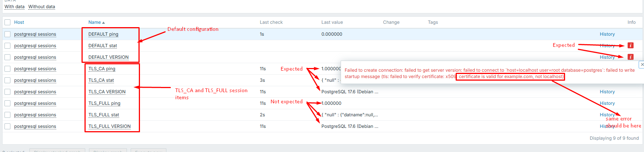The height and width of the screenshot is (152, 644).
Task: Open History for TLS_CA VERSION item
Action: [607, 92]
